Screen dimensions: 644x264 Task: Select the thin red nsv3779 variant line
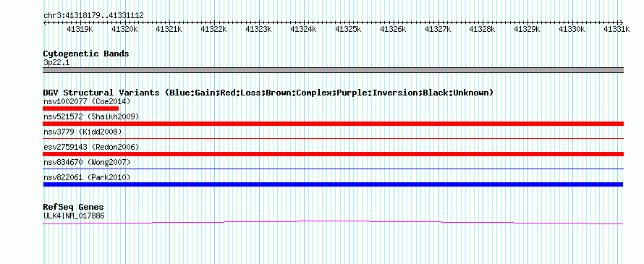pyautogui.click(x=334, y=139)
